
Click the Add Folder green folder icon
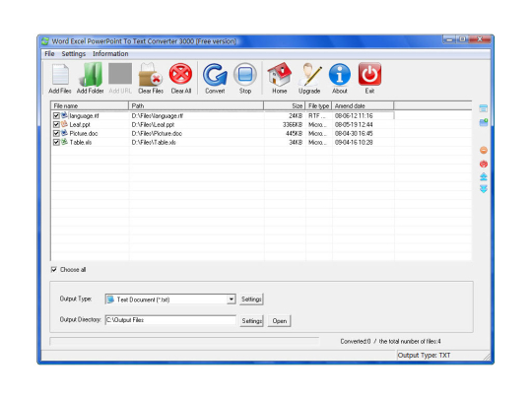click(91, 74)
